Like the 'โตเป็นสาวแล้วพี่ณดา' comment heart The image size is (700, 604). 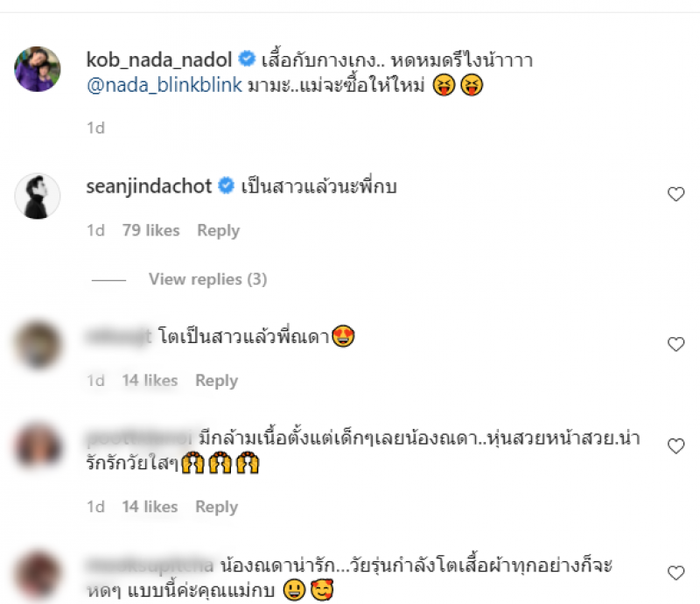pos(675,344)
